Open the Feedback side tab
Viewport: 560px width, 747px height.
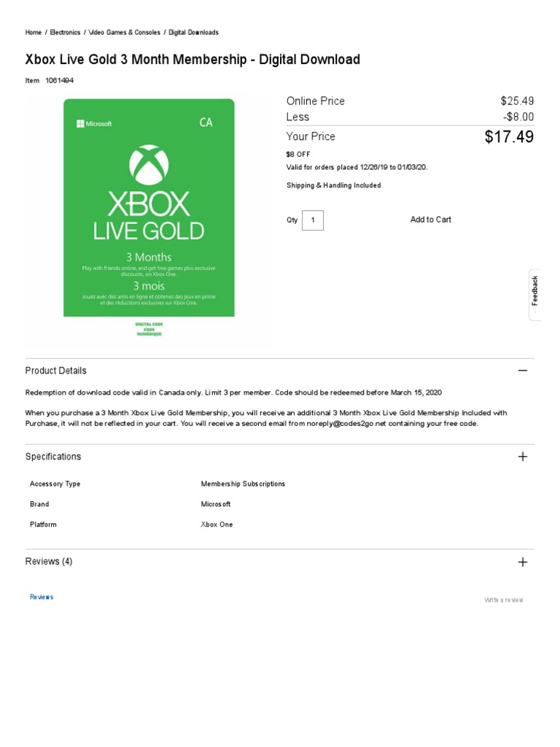click(x=534, y=295)
